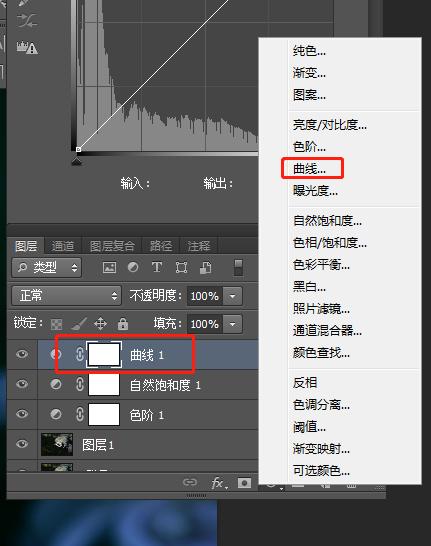
Task: Hide the 曲线 1 layer
Action: (x=22, y=354)
